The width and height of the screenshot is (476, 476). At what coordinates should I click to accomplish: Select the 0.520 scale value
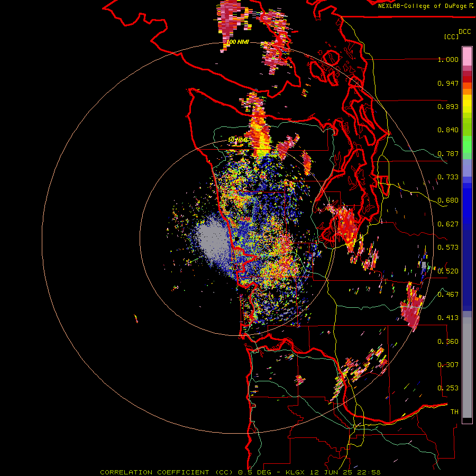click(448, 271)
